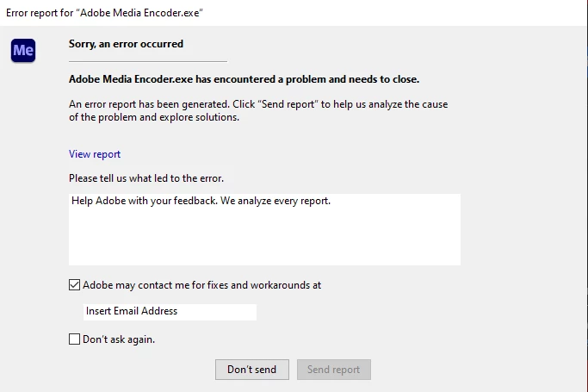Screen dimensions: 588x392
Task: Select the 'Sorry, an error occurred' heading
Action: 126,44
